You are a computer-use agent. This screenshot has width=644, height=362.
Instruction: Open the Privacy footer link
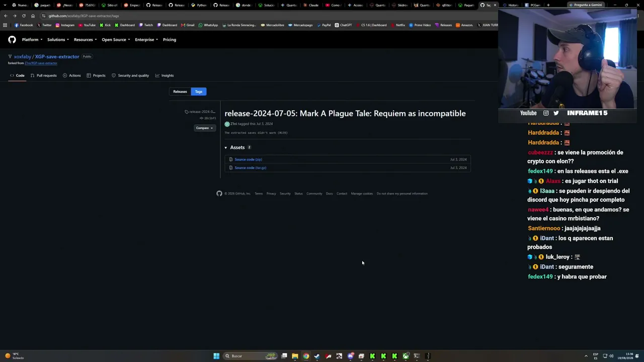pos(271,194)
